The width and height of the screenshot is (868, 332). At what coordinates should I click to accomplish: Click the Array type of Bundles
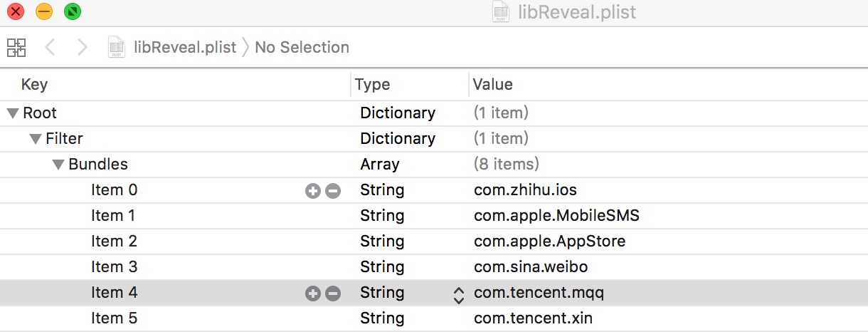pos(380,165)
